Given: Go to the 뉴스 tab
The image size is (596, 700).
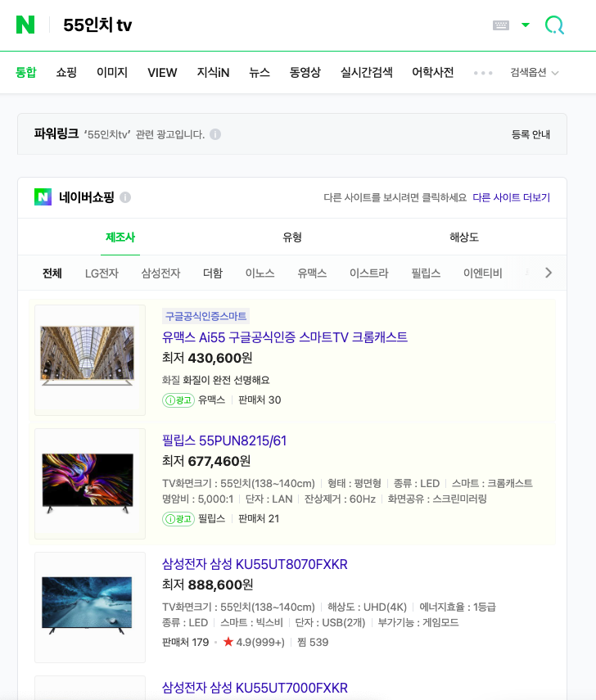Looking at the screenshot, I should click(260, 72).
